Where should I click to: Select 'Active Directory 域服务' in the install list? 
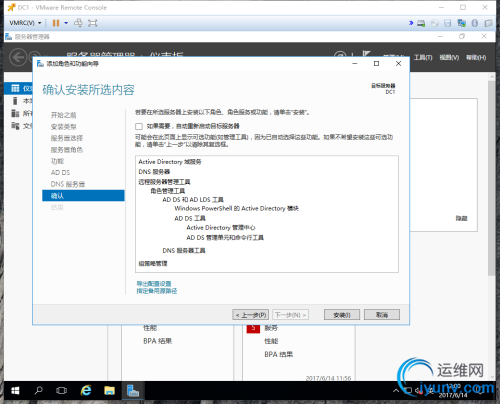[x=170, y=162]
